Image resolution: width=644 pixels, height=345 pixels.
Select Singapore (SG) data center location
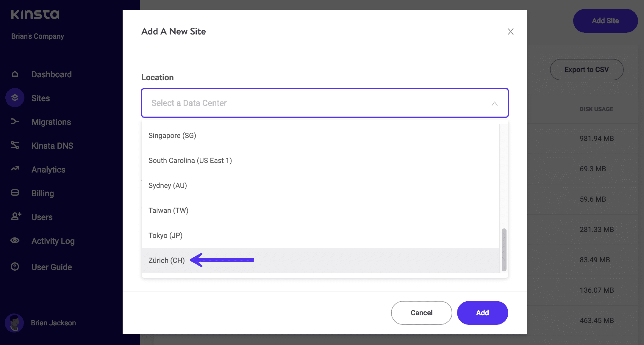(x=173, y=135)
